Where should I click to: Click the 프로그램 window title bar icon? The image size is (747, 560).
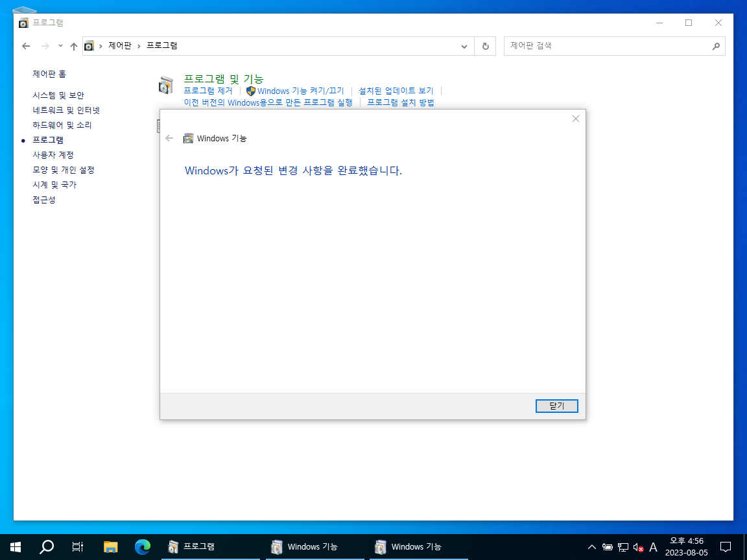23,23
